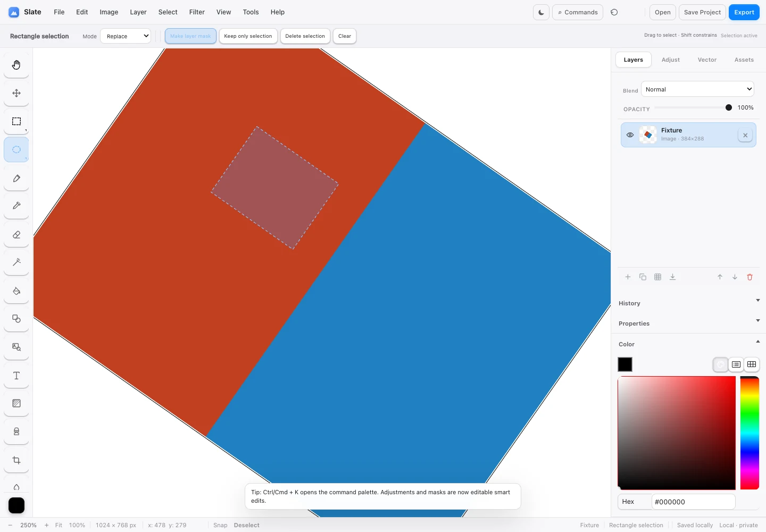
Task: Open the Filter menu
Action: click(197, 12)
